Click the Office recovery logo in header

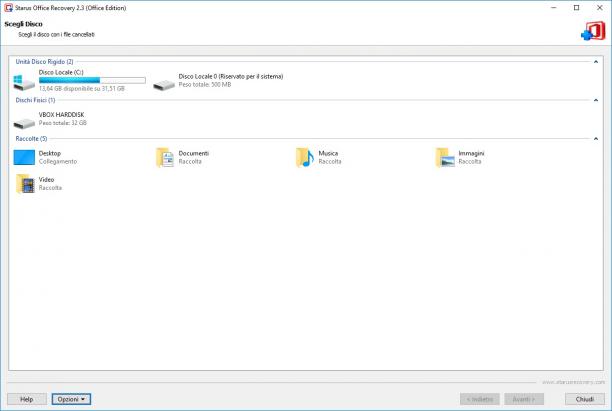(x=593, y=31)
